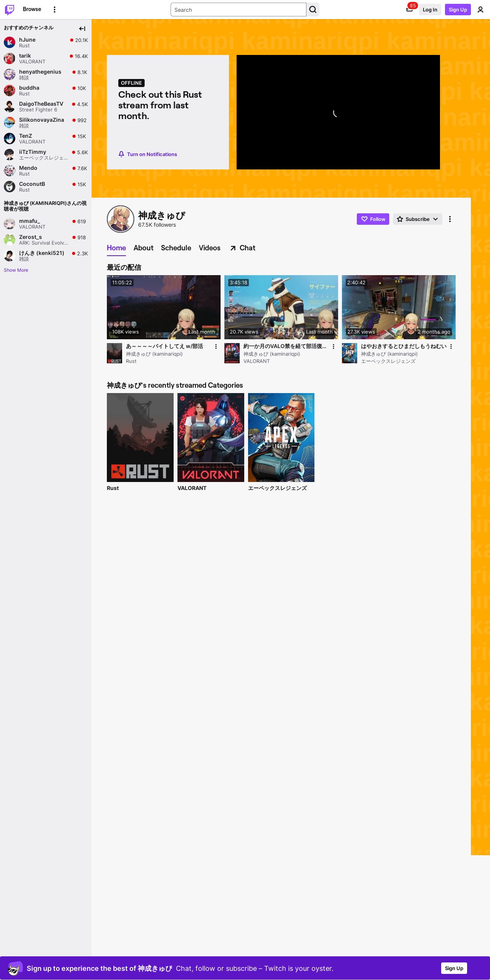Viewport: 490px width, 980px height.
Task: Expand the Subscribe dropdown
Action: tap(417, 219)
